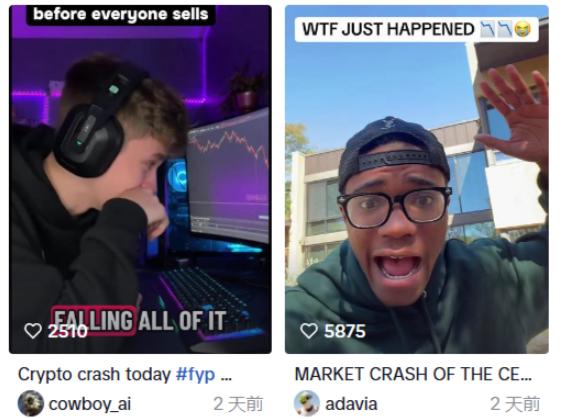Screen dimensions: 568x419
Task: Click the 'before everyone sells' caption
Action: [x=121, y=14]
